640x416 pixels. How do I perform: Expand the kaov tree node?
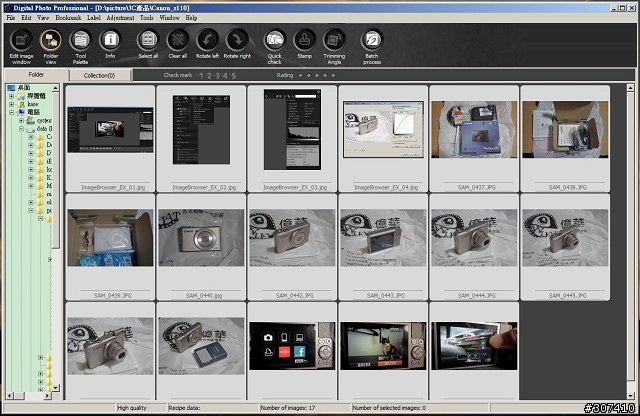point(11,104)
